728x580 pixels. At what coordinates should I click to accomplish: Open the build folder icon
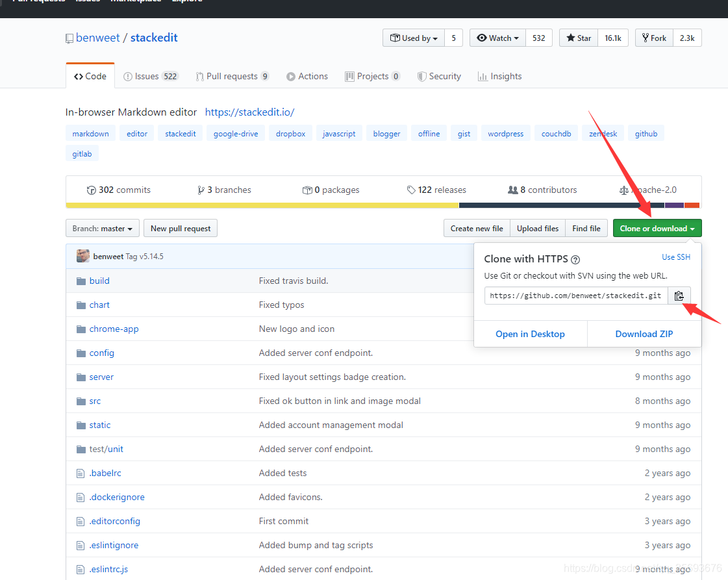(x=81, y=281)
